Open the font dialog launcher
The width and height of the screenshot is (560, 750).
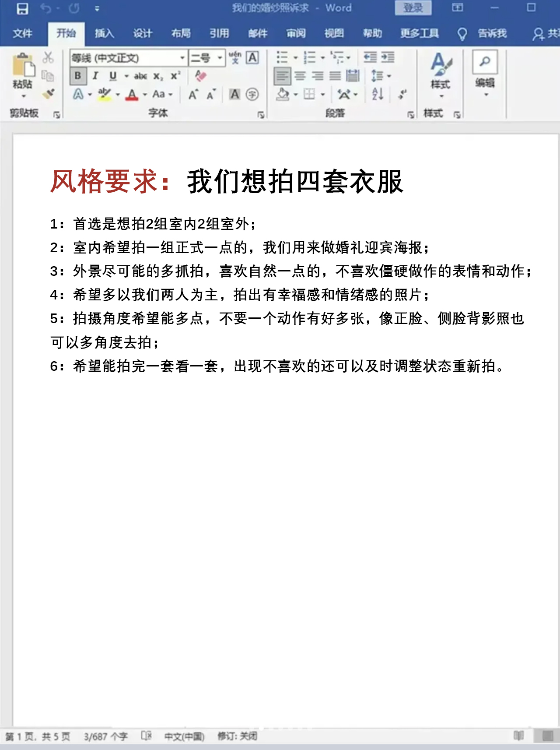[x=261, y=115]
